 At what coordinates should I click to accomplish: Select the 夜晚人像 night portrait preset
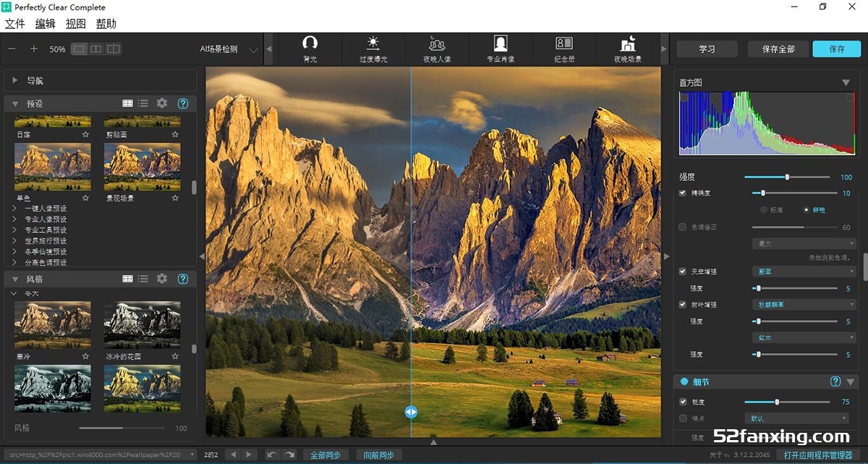tap(437, 48)
